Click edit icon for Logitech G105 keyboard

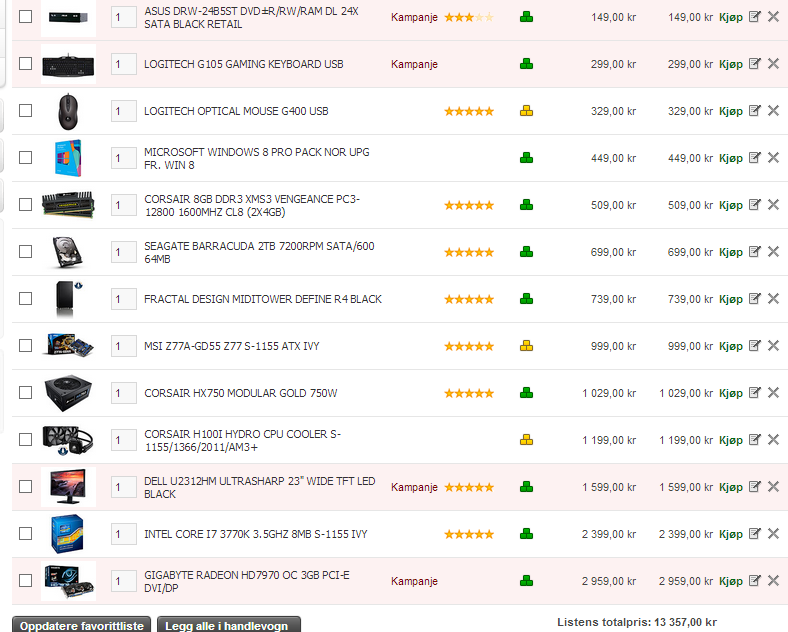(x=754, y=63)
